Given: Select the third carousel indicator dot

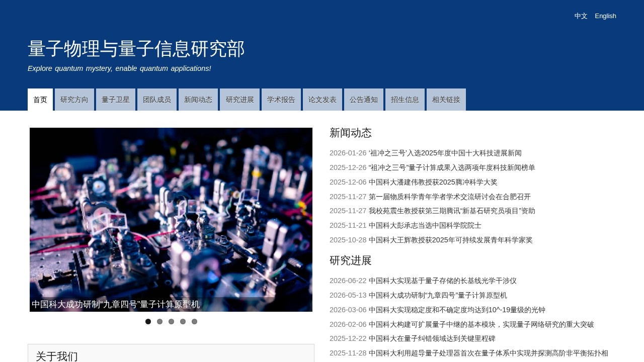Looking at the screenshot, I should (x=171, y=322).
